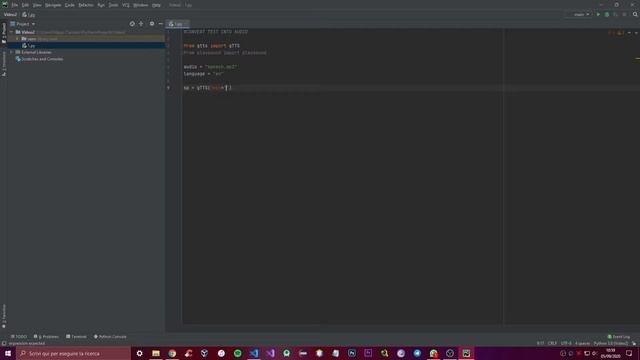Open the TODO tool window
640x360 pixels.
19,336
